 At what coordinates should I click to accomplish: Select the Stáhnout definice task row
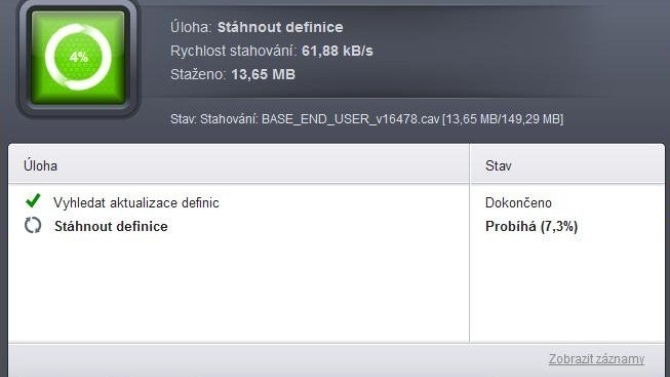239,226
